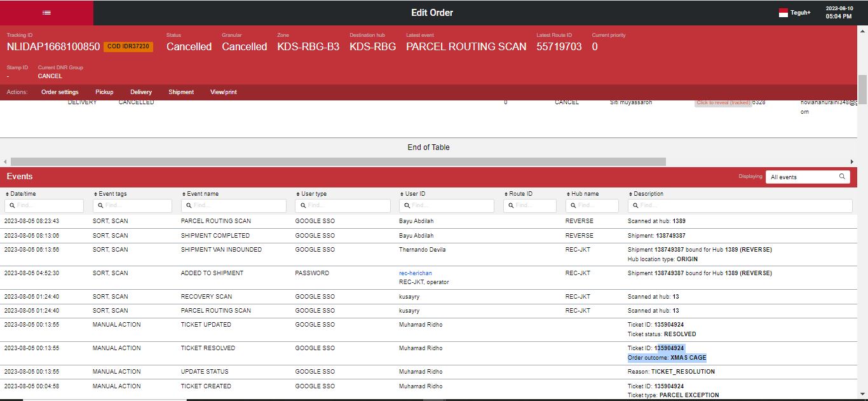The image size is (868, 401).
Task: Click the vertical page scrollbar thumb
Action: click(862, 90)
